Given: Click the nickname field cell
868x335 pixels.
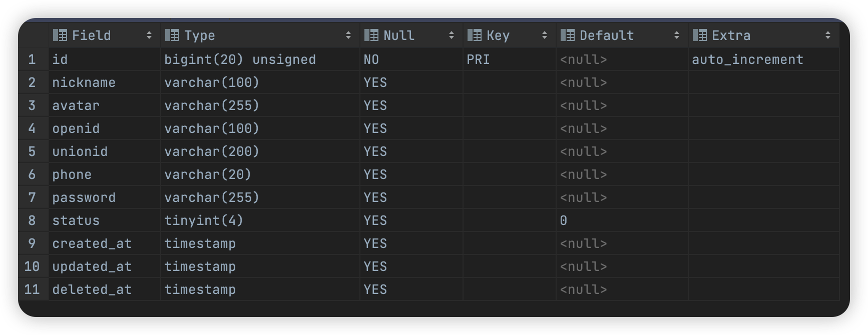Looking at the screenshot, I should (x=84, y=82).
